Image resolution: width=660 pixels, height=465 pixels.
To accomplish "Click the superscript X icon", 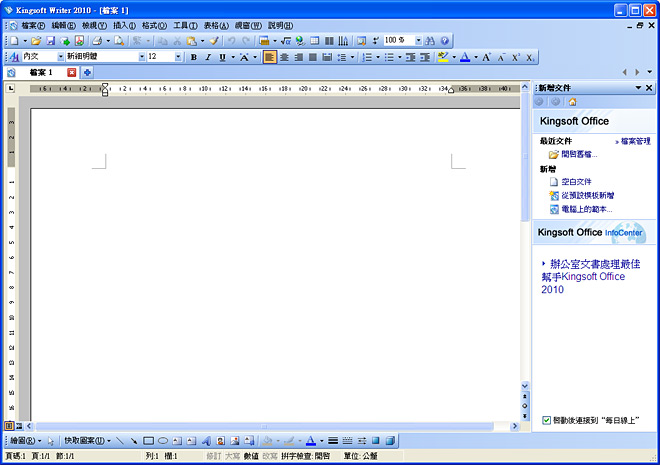I will pos(516,57).
